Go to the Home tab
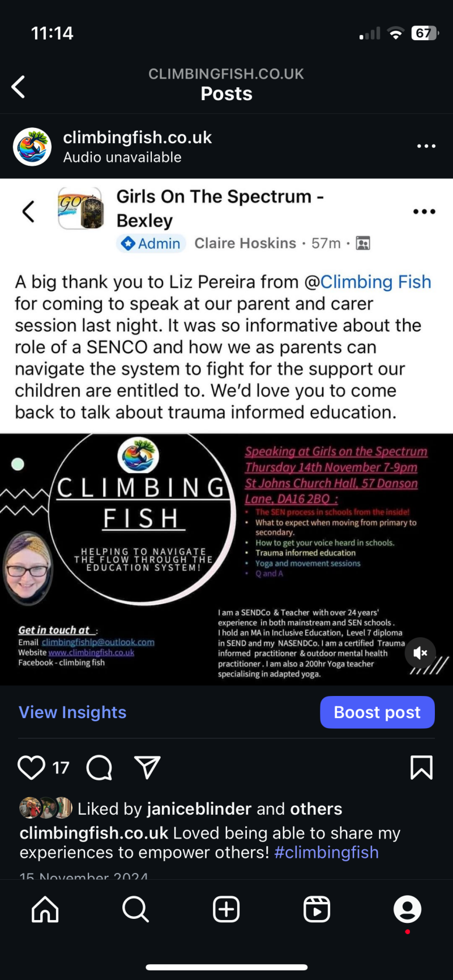 (45, 910)
